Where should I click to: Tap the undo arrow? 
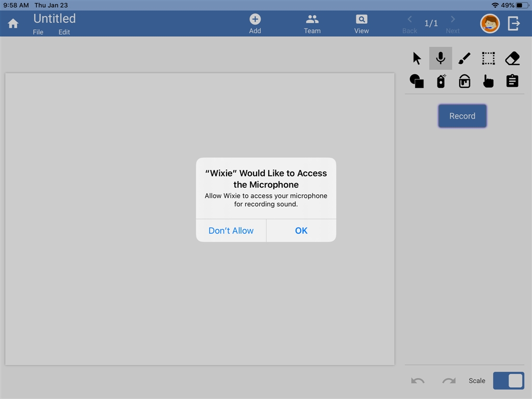click(x=418, y=381)
